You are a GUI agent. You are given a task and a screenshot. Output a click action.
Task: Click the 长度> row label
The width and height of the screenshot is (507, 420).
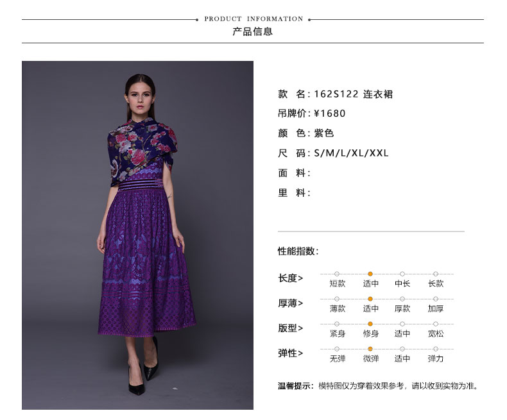(290, 278)
